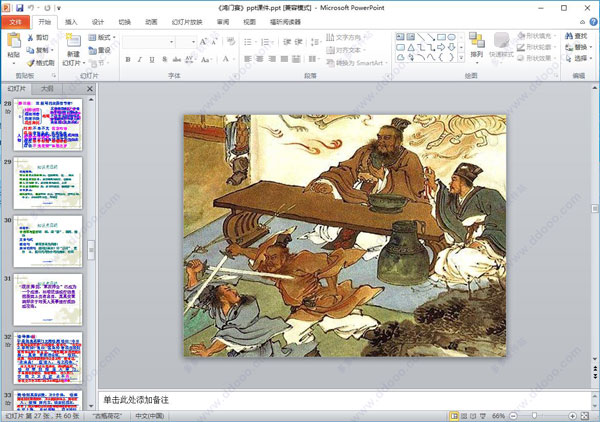Click the notes field 单击此处添加备注
Viewport: 600px width, 422px height.
point(344,400)
